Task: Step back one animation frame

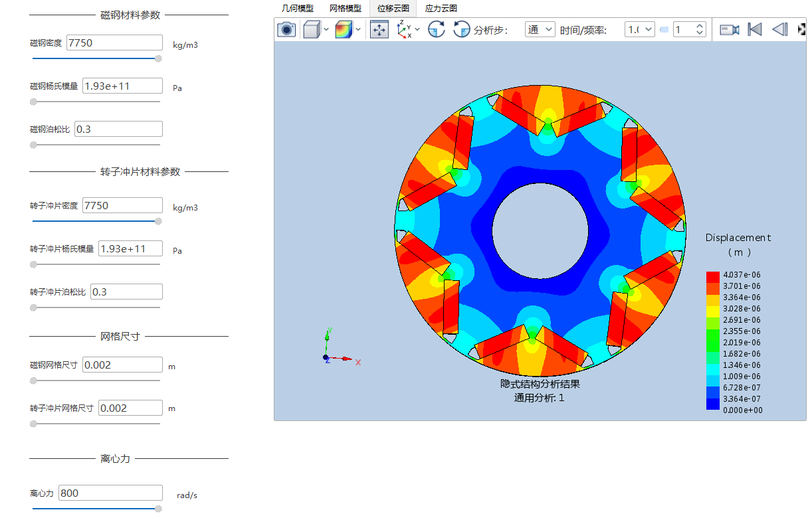Action: click(x=779, y=29)
